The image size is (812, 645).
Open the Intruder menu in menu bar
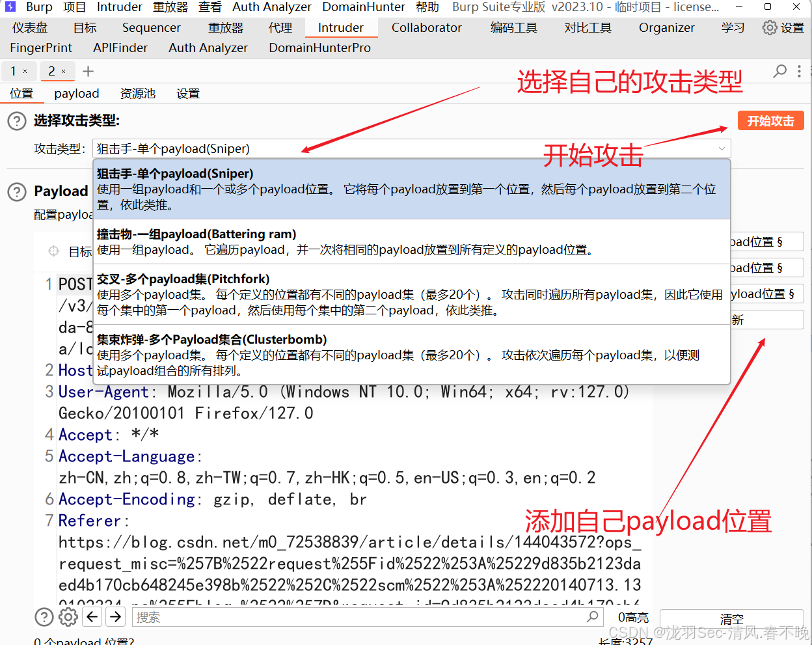pos(120,7)
